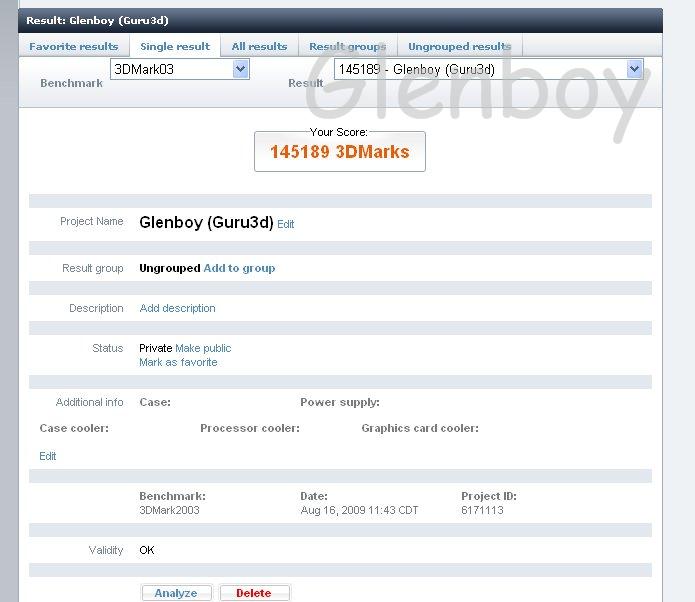The width and height of the screenshot is (695, 602).
Task: Click the Glenboy (Guru3d) project name heading
Action: point(206,223)
